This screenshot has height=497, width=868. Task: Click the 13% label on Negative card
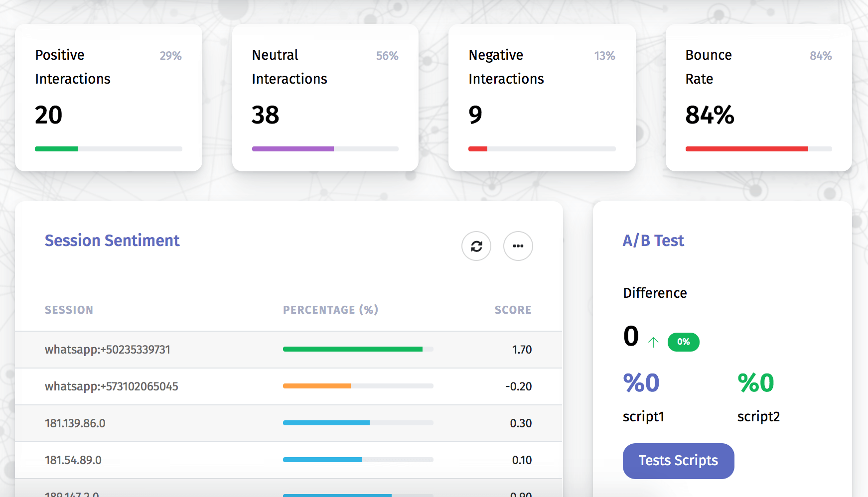pos(604,56)
